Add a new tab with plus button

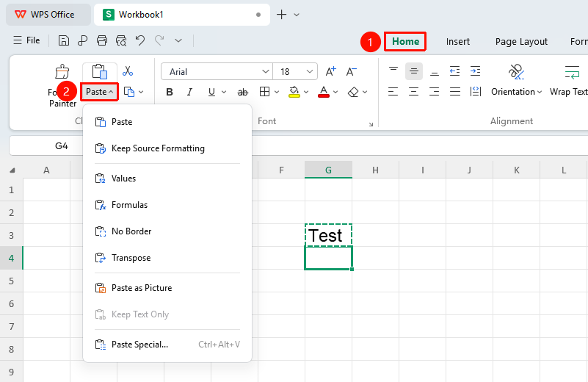coord(281,15)
